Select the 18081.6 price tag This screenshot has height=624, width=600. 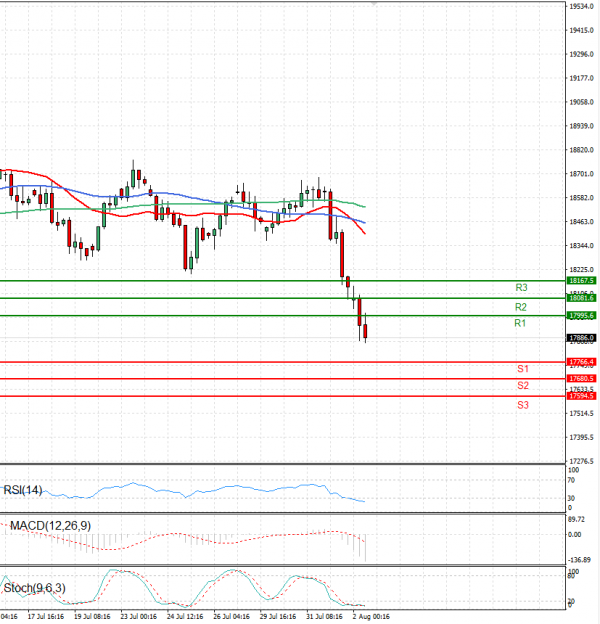point(581,298)
